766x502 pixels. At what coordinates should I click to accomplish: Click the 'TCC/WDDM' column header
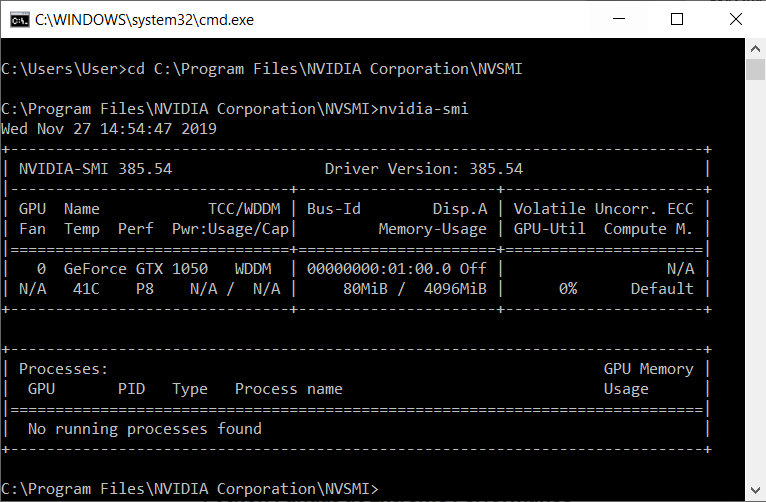[244, 209]
